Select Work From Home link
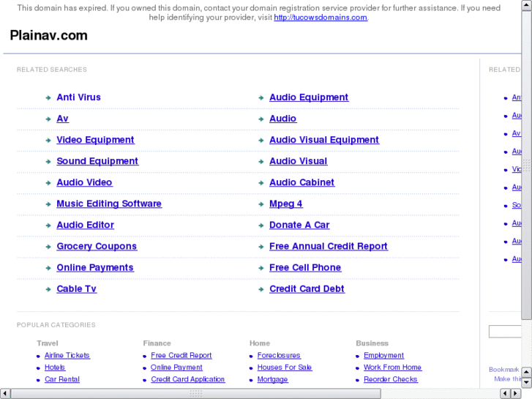Viewport: 532px width, 399px height. [392, 368]
